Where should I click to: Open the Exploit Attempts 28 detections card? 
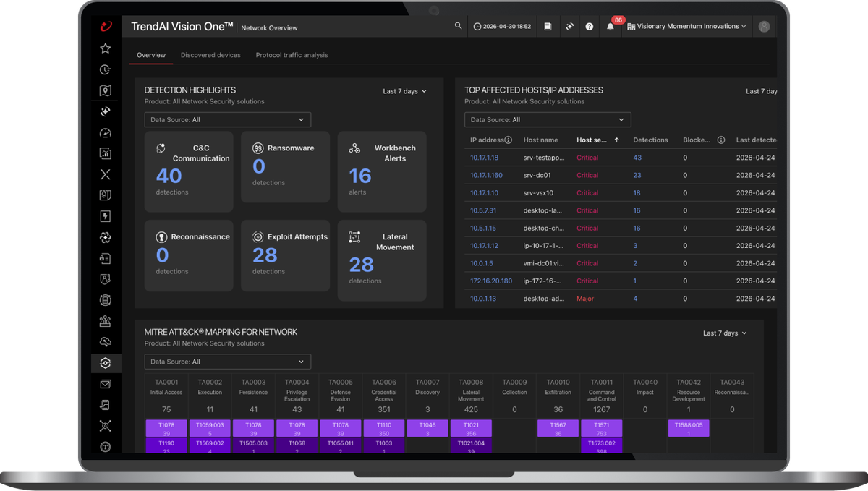click(x=285, y=256)
